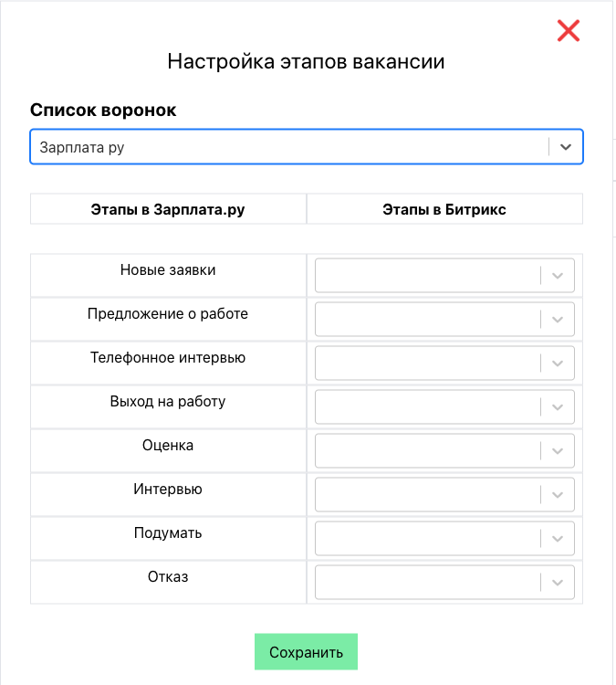Select the 'Отказ' stage label
This screenshot has height=685, width=616.
coord(168,577)
